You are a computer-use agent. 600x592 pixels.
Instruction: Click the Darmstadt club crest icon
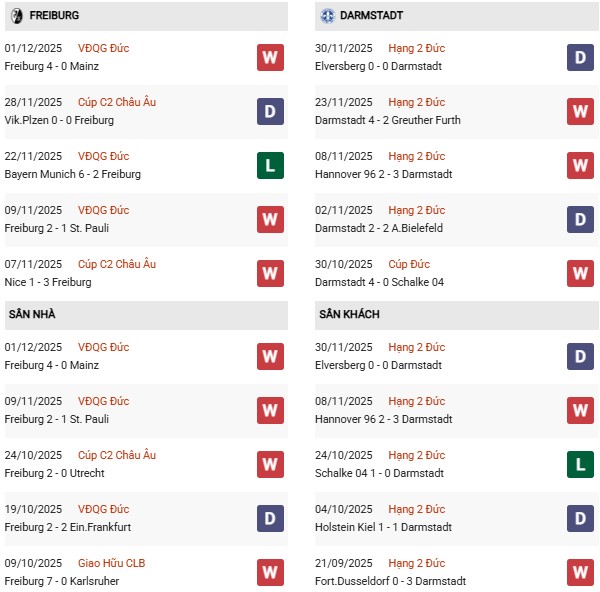point(327,16)
